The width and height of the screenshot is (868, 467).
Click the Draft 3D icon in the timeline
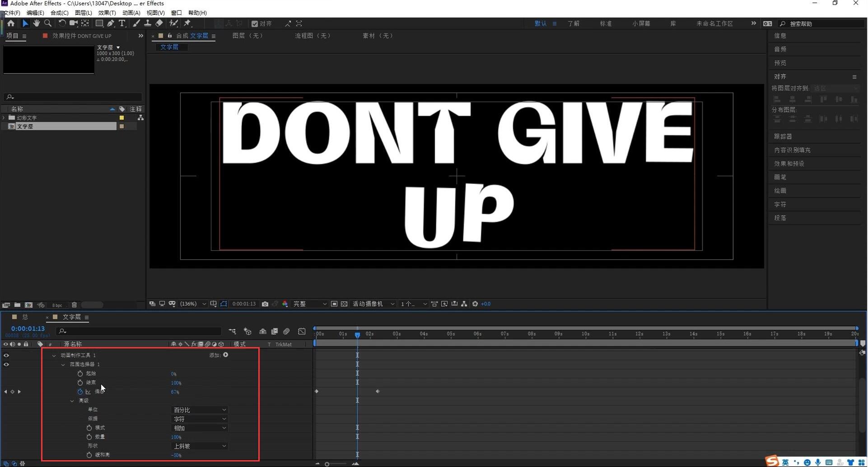click(x=247, y=331)
